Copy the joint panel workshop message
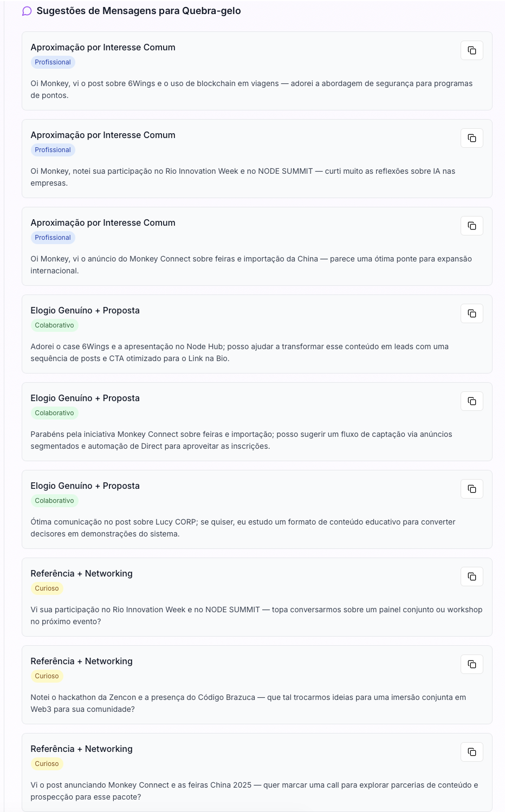The width and height of the screenshot is (505, 812). (x=472, y=577)
